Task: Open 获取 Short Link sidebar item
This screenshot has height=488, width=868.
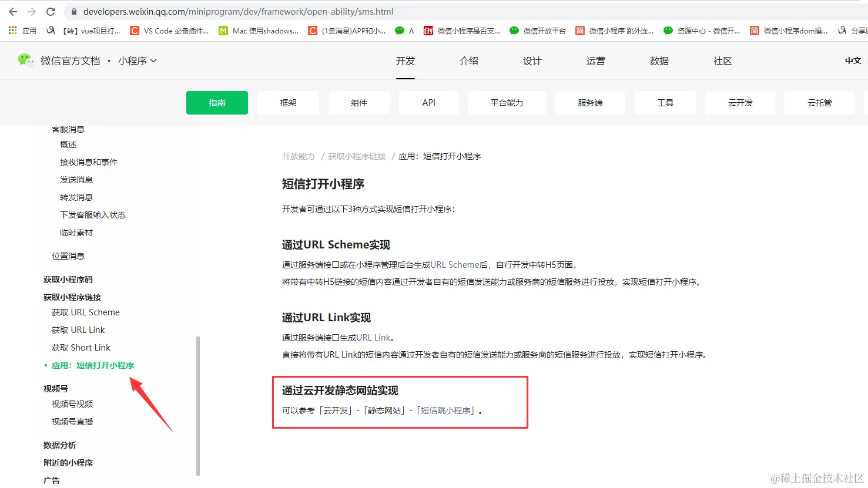Action: pos(81,348)
